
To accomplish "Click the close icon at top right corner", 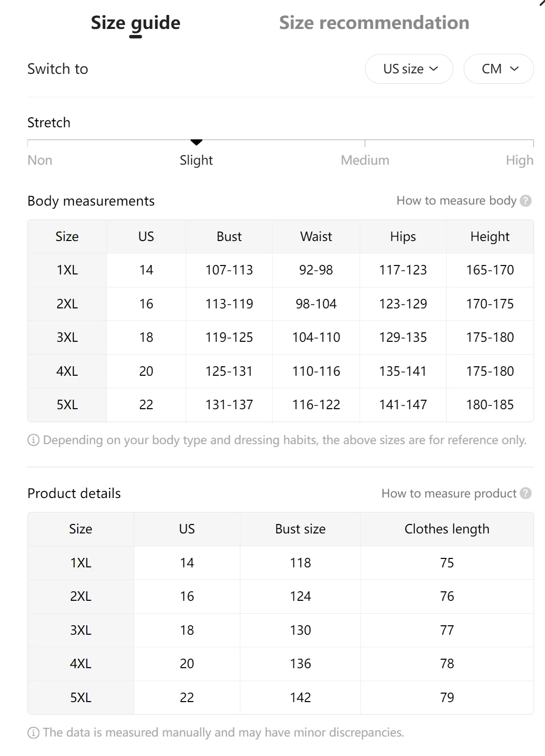I will [542, 3].
